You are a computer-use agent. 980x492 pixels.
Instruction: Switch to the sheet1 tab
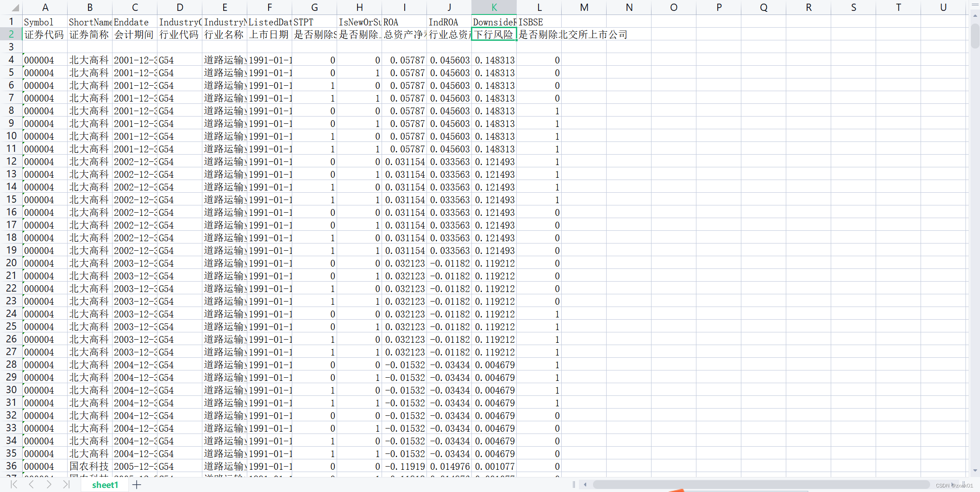(105, 485)
